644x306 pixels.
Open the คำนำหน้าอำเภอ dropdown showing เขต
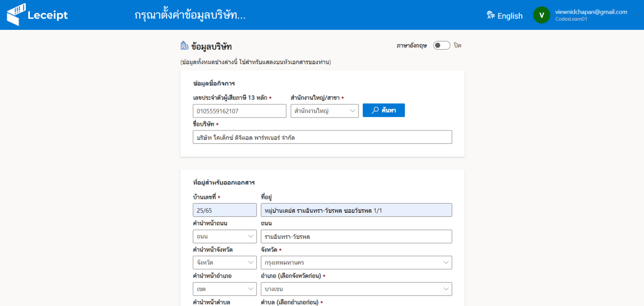224,289
